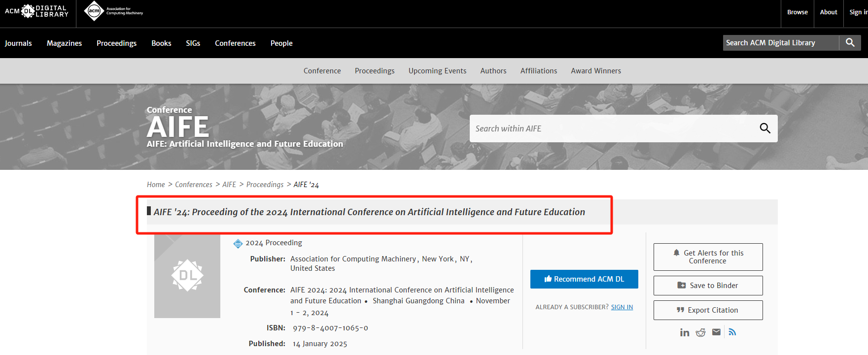Image resolution: width=868 pixels, height=355 pixels.
Task: Share via email envelope icon
Action: [716, 332]
